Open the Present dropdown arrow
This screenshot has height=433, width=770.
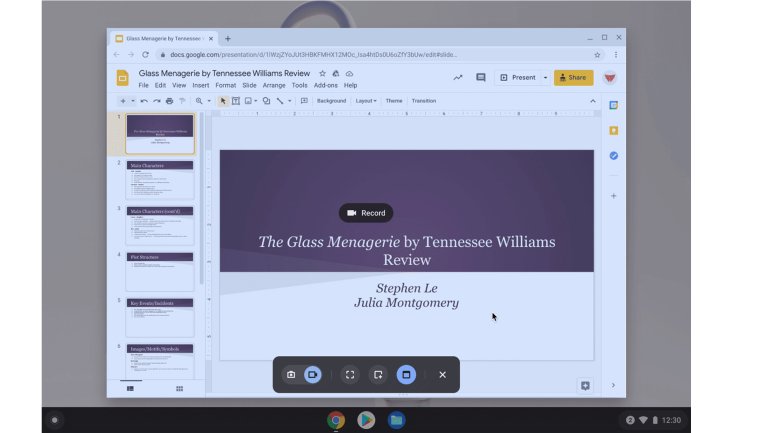click(x=545, y=77)
